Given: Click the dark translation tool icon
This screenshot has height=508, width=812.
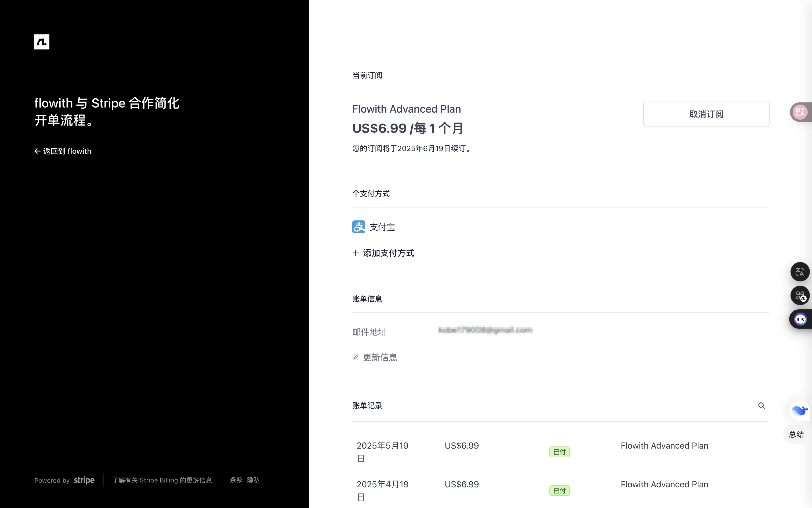Looking at the screenshot, I should [x=800, y=272].
